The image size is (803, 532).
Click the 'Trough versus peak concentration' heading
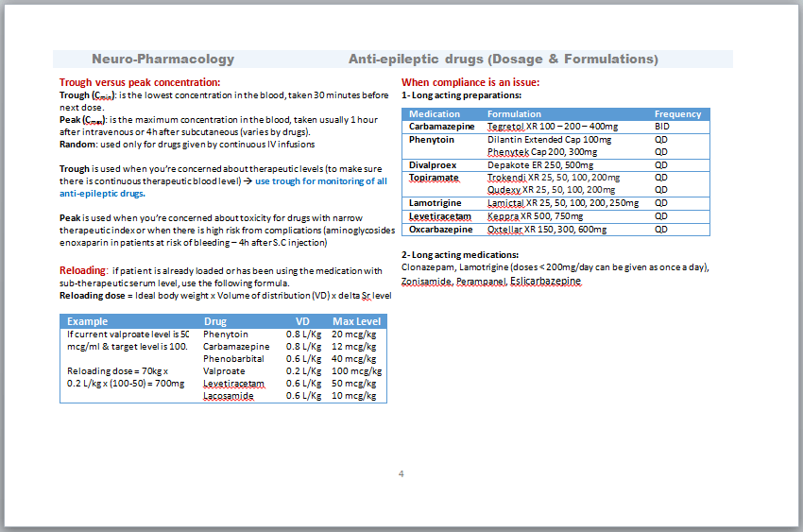coord(140,82)
